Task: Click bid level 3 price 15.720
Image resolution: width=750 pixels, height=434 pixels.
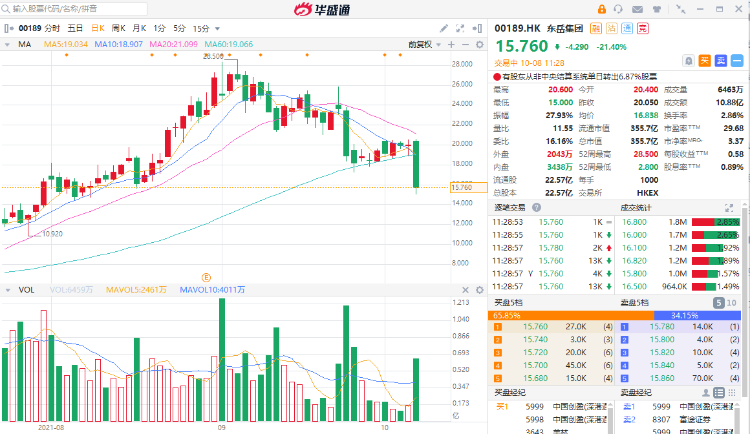Action: [x=535, y=352]
